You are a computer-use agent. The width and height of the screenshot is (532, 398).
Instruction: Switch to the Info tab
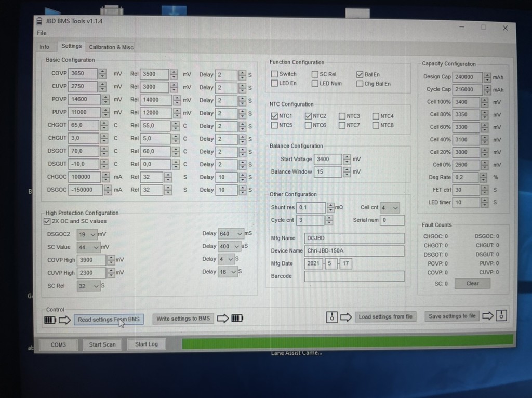pos(45,47)
